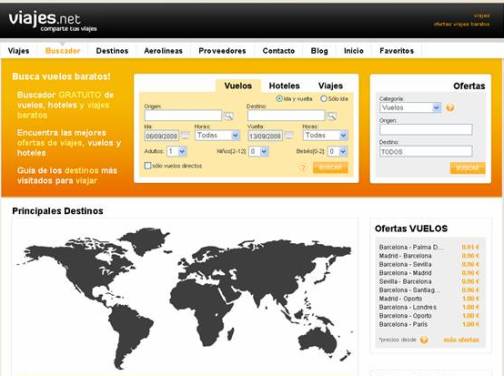This screenshot has width=504, height=376.
Task: Open the Origen airport search icon
Action: pyautogui.click(x=229, y=116)
